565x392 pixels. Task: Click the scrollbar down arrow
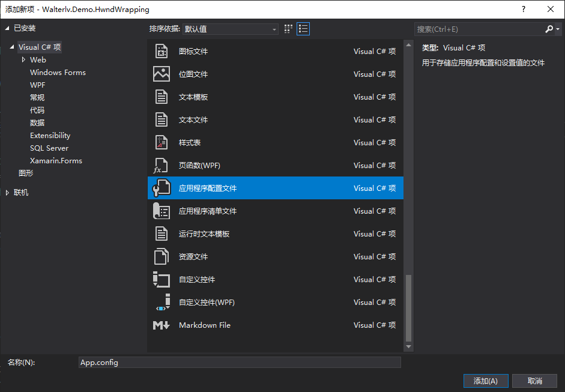click(x=408, y=346)
